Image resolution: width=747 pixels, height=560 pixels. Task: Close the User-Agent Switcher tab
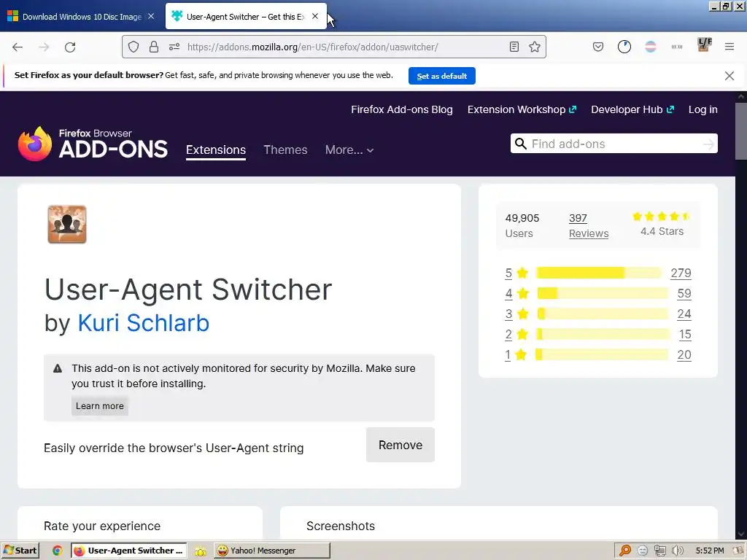(315, 16)
